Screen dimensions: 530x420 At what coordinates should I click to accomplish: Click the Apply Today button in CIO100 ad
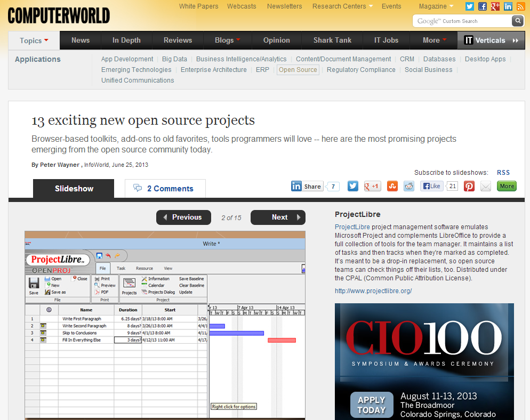372,405
